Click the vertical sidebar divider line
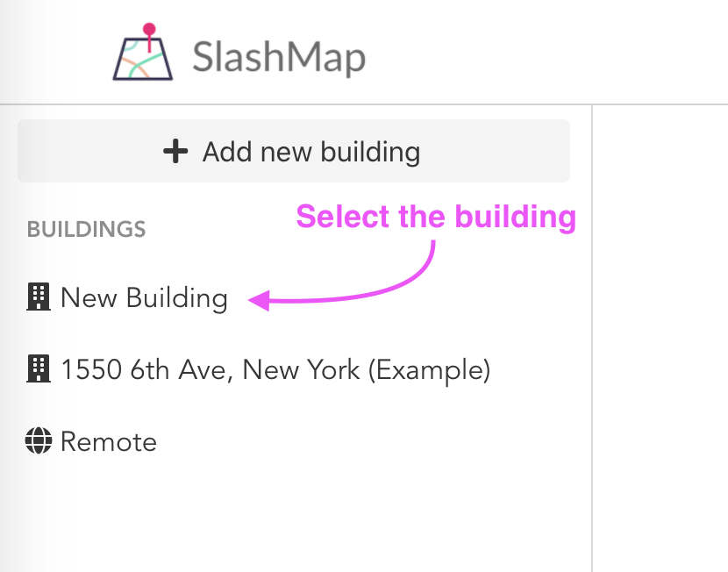728x572 pixels. pos(592,338)
